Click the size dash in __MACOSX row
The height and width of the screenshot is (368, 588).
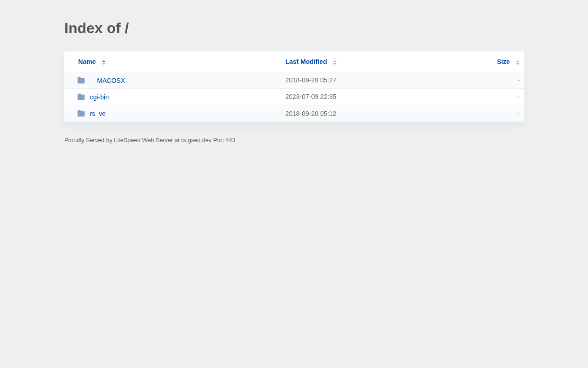(x=518, y=80)
